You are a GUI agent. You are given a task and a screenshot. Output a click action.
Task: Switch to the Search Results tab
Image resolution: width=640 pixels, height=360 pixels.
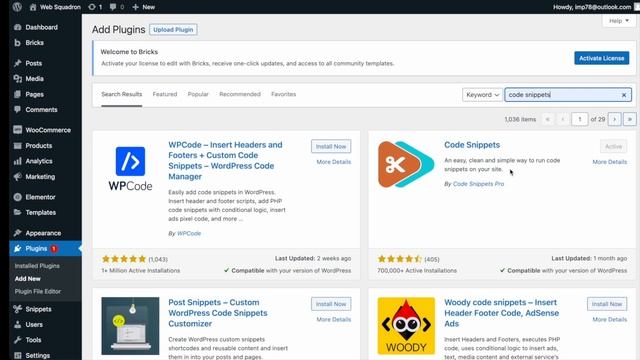click(x=122, y=94)
